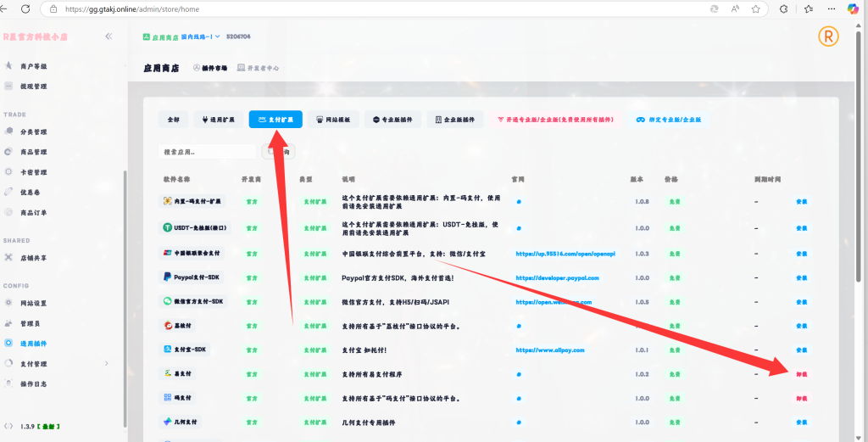Image resolution: width=868 pixels, height=442 pixels.
Task: Select the 通用扩展 filter tab
Action: 220,120
